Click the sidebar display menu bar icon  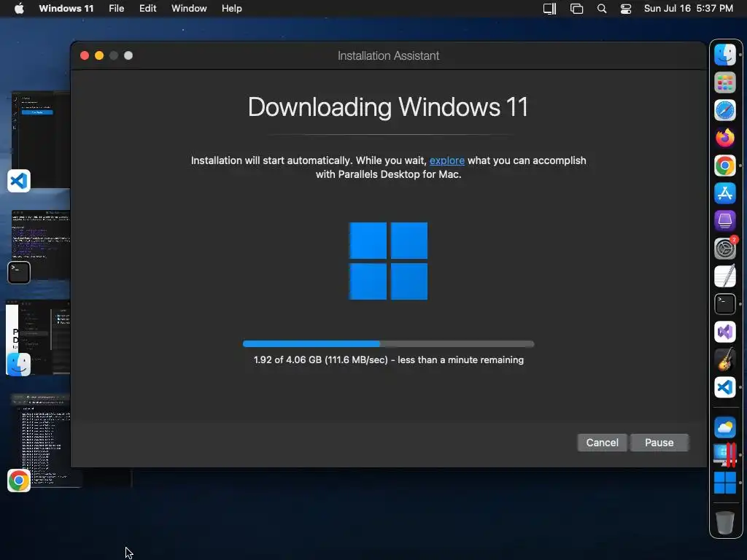tap(550, 9)
